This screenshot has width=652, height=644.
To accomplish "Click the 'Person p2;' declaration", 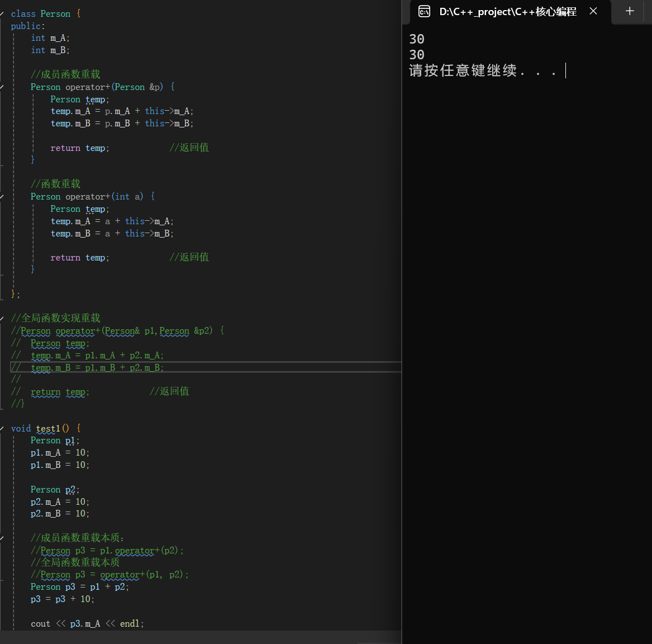I will pyautogui.click(x=55, y=490).
